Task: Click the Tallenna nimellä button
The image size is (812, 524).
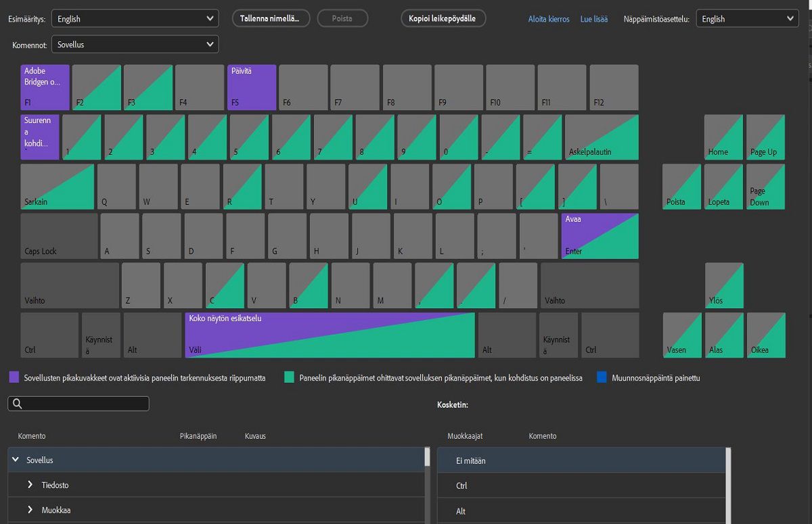Action: pyautogui.click(x=271, y=18)
